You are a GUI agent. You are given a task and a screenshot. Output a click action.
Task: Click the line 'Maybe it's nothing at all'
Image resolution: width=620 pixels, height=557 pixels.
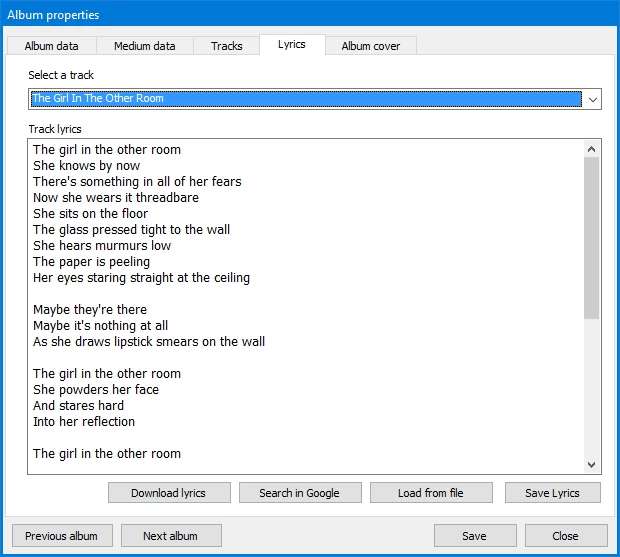[x=100, y=326]
